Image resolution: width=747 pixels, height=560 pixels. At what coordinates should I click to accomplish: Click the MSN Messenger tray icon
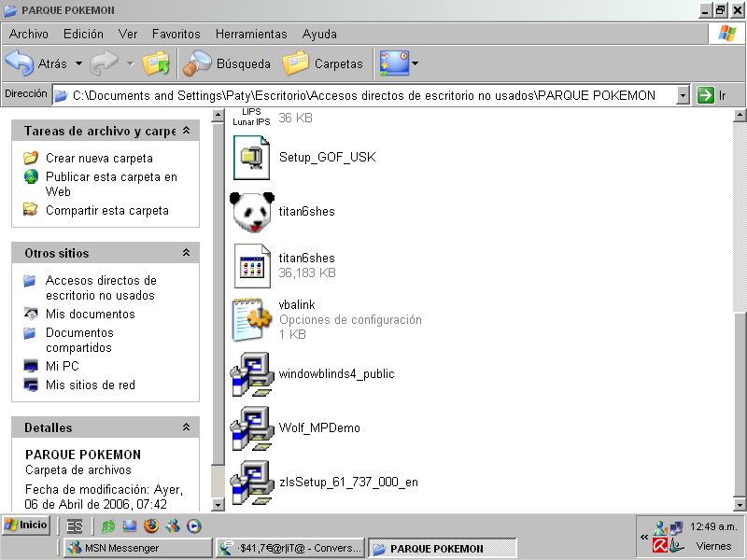660,528
